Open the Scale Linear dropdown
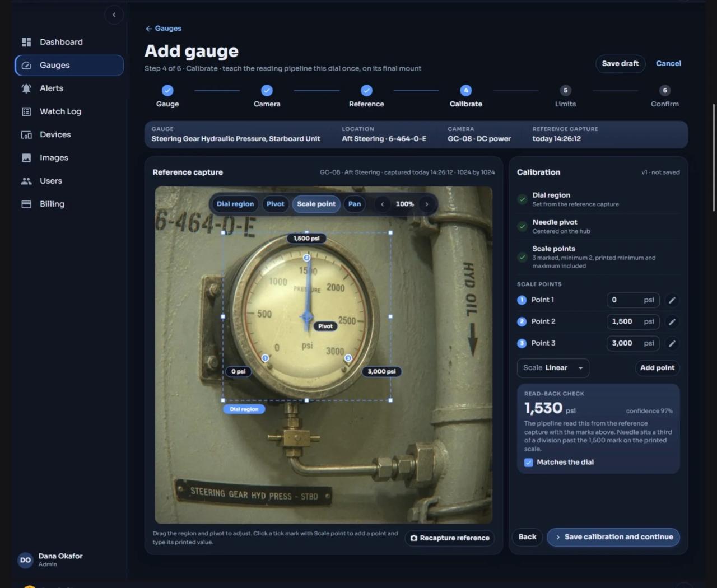The height and width of the screenshot is (588, 717). (x=553, y=368)
